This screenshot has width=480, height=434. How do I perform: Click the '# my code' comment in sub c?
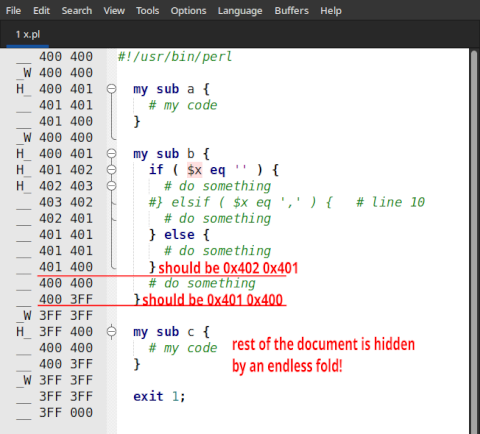point(183,348)
